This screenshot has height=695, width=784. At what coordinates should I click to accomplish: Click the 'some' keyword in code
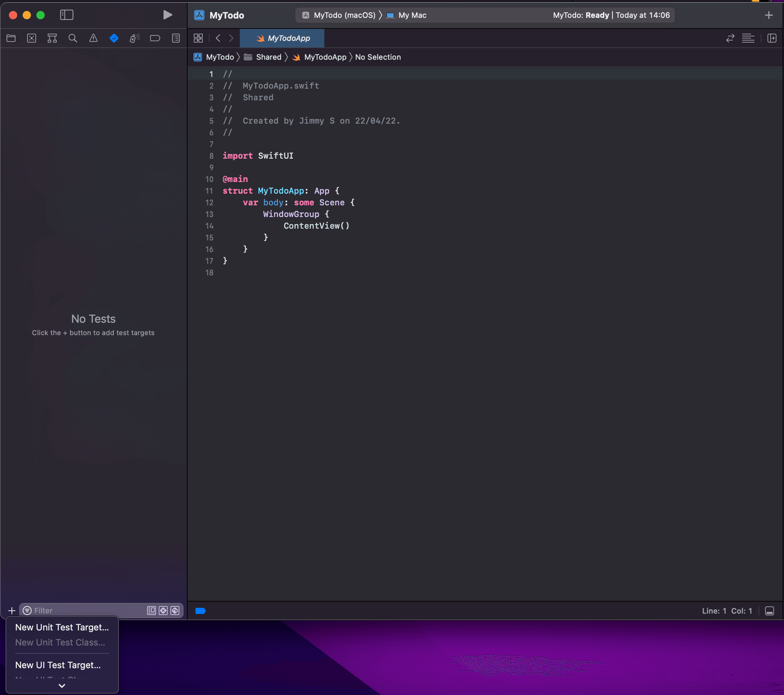pos(304,202)
